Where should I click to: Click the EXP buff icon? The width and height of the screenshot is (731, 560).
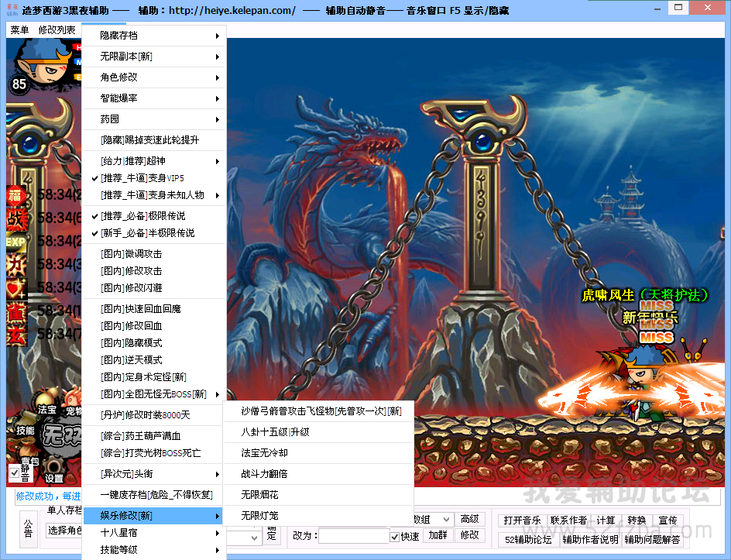coord(15,242)
